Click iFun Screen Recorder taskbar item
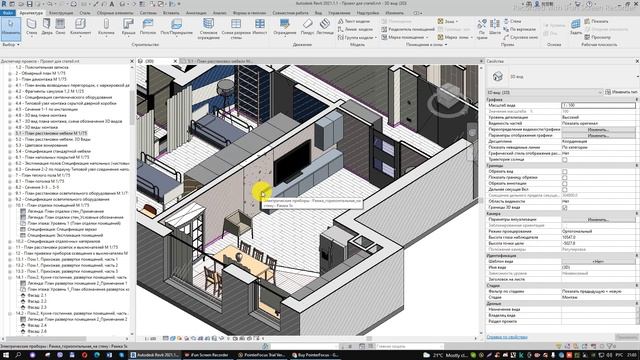This screenshot has height=360, width=640. 207,355
